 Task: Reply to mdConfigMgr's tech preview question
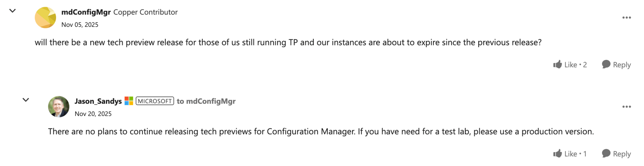(x=616, y=65)
